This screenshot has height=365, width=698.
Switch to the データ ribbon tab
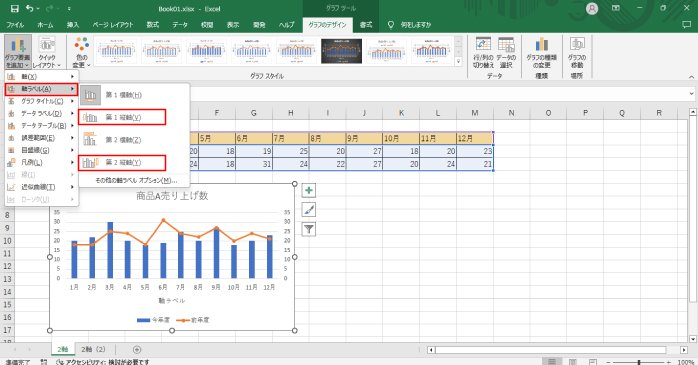coord(180,25)
